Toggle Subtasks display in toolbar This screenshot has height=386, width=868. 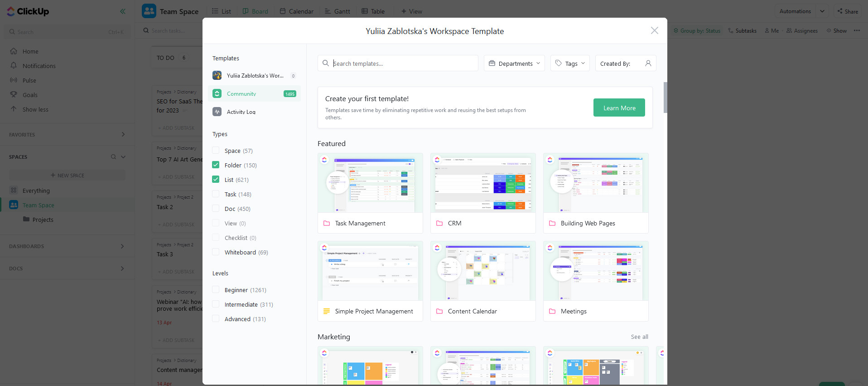click(x=742, y=31)
